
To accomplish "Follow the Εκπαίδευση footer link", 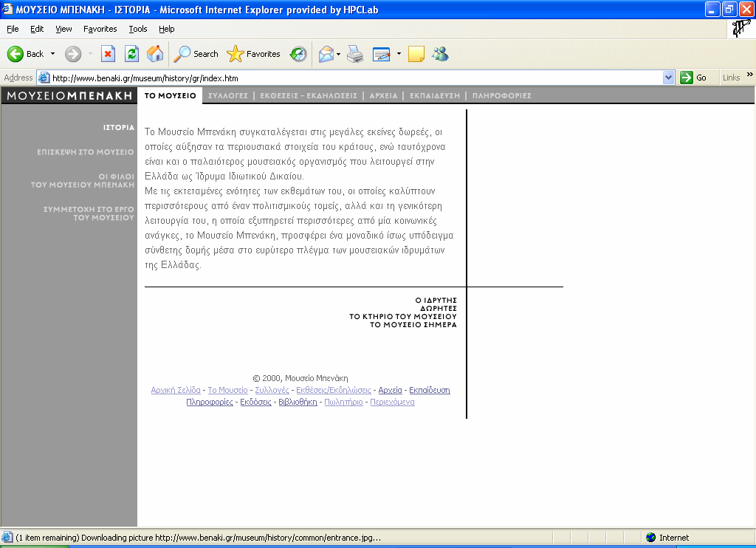I will tap(429, 390).
